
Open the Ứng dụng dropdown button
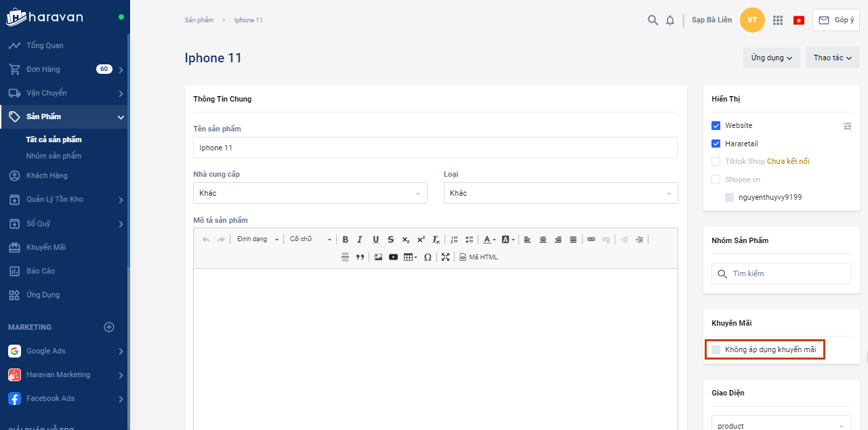point(772,58)
